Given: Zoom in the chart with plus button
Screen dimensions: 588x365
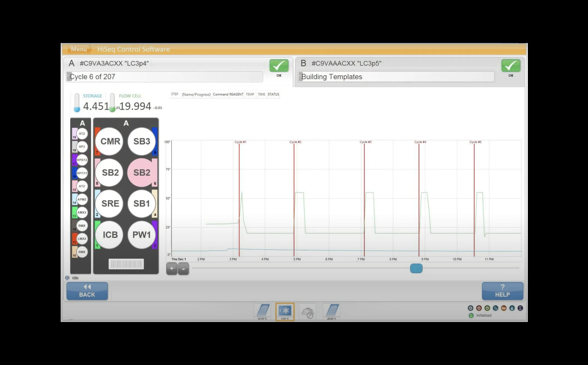Looking at the screenshot, I should point(172,269).
